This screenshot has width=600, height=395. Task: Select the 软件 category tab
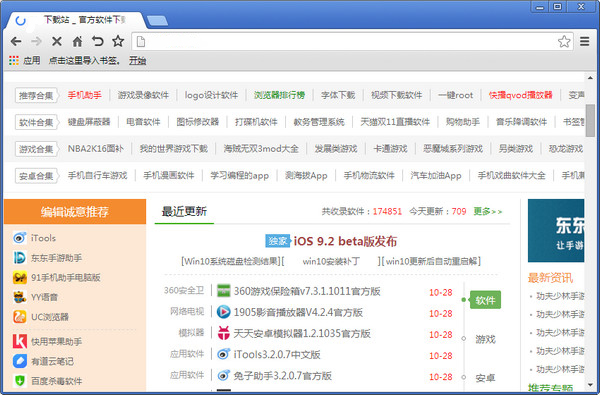coord(485,300)
